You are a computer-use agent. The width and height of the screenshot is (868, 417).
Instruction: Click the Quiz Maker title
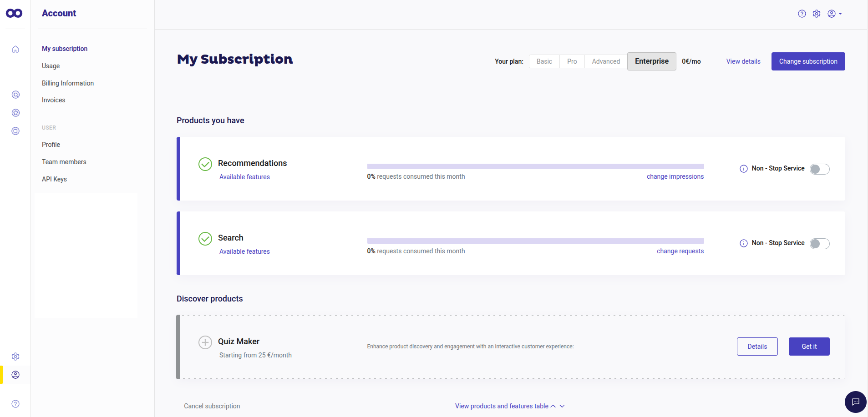tap(239, 342)
